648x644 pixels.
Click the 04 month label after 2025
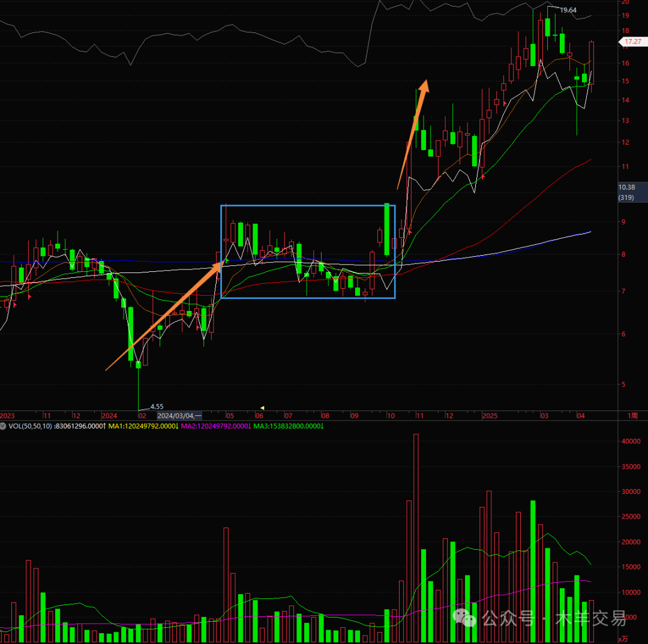coord(581,416)
